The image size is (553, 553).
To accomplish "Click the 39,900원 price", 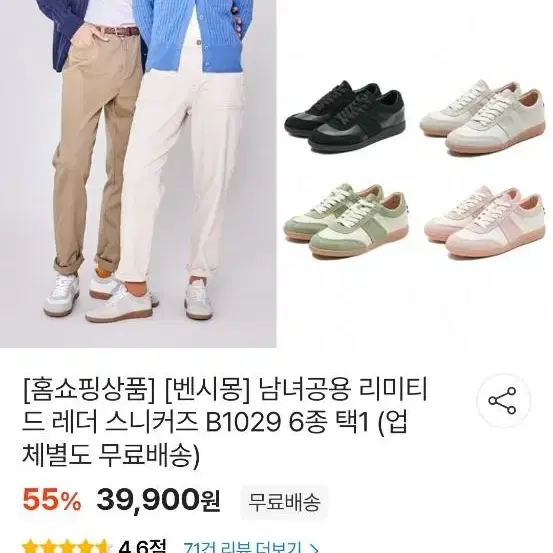I will coord(159,500).
